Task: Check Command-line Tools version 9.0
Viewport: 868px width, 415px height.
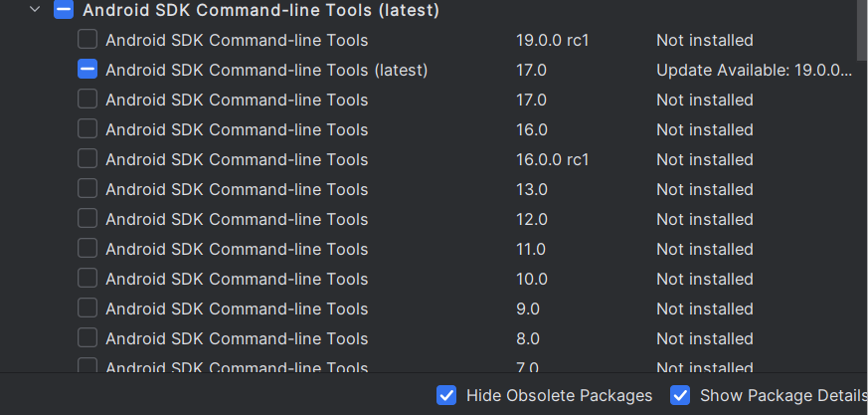Action: click(87, 309)
